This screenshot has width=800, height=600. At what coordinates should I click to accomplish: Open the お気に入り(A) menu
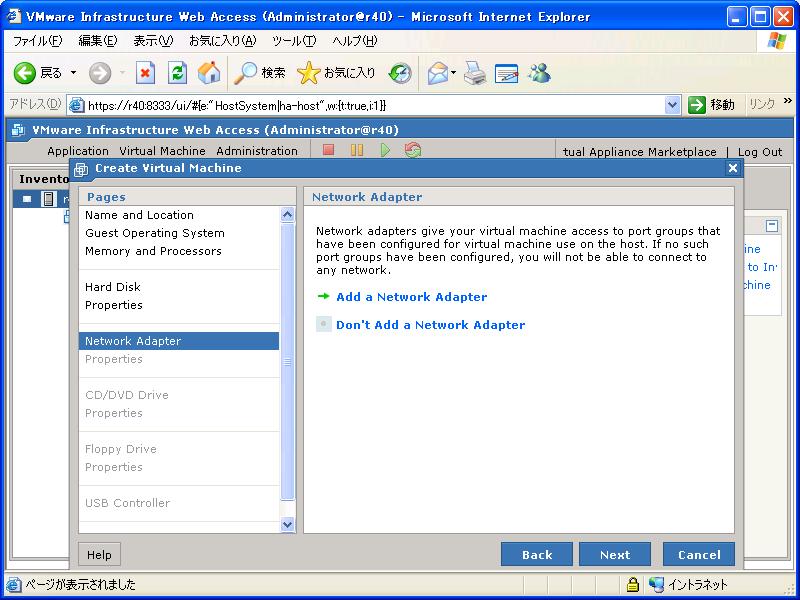[x=222, y=41]
